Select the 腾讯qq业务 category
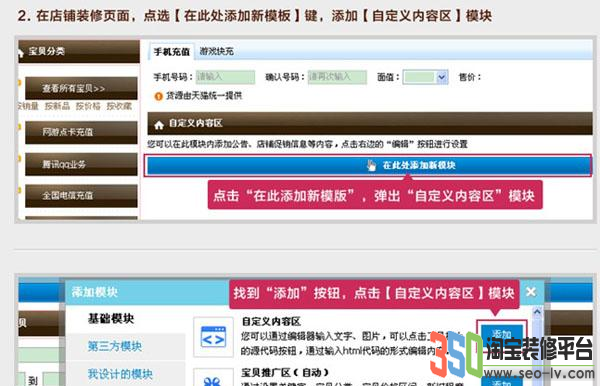This screenshot has width=600, height=386. coord(81,164)
